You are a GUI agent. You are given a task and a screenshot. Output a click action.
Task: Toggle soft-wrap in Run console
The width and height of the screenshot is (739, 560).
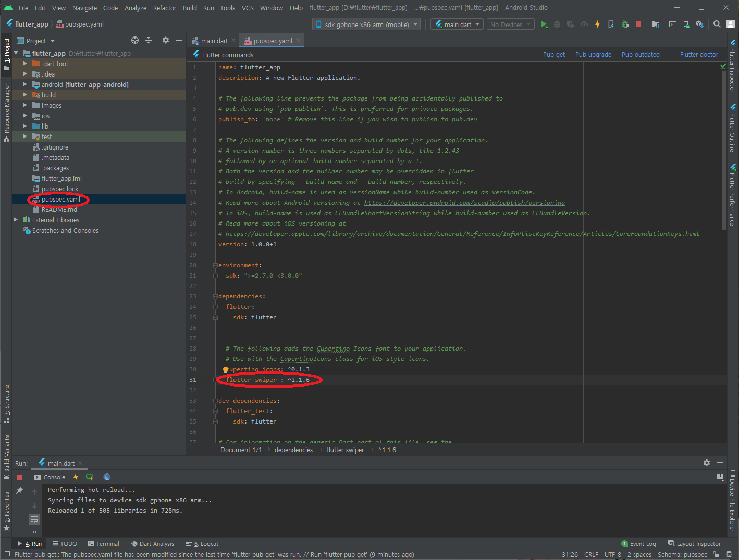click(34, 519)
